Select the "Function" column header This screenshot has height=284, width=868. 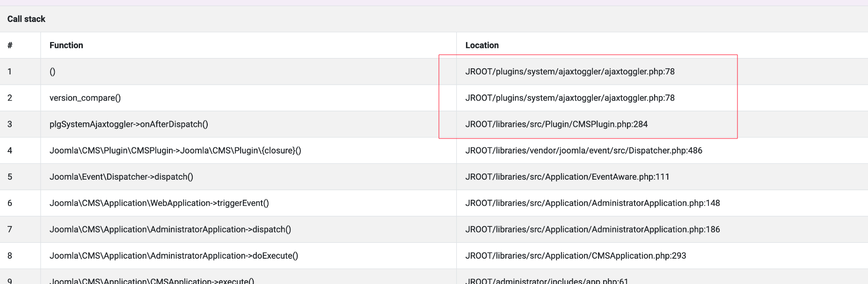coord(66,45)
